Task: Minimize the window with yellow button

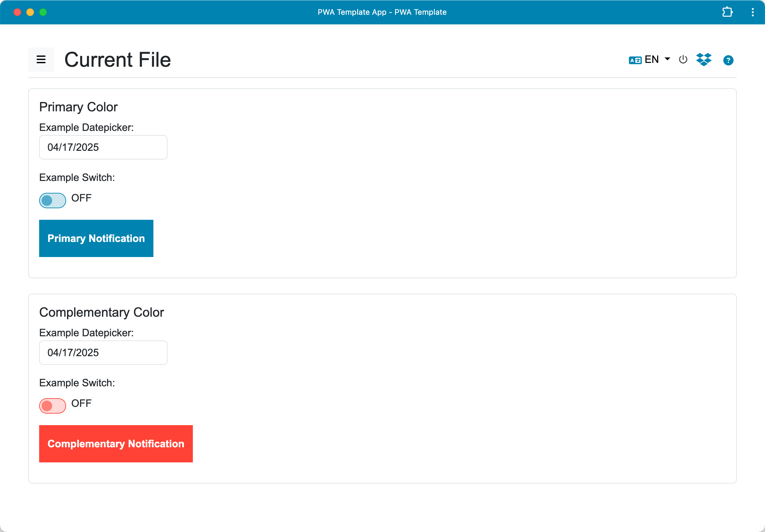Action: click(30, 12)
